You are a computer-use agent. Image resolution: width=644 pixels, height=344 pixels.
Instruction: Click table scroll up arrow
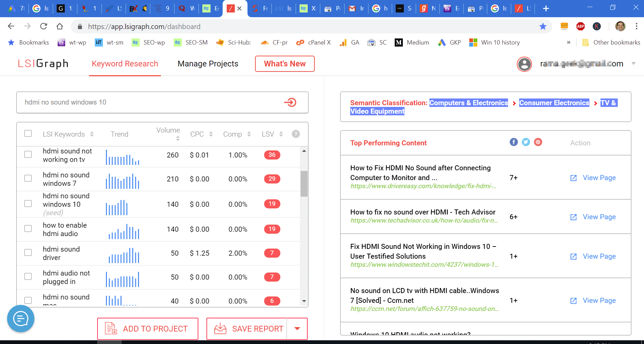click(x=304, y=151)
